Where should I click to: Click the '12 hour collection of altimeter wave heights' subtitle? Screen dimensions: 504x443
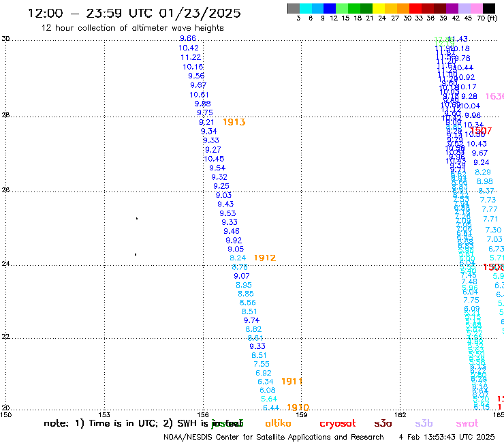tap(132, 28)
